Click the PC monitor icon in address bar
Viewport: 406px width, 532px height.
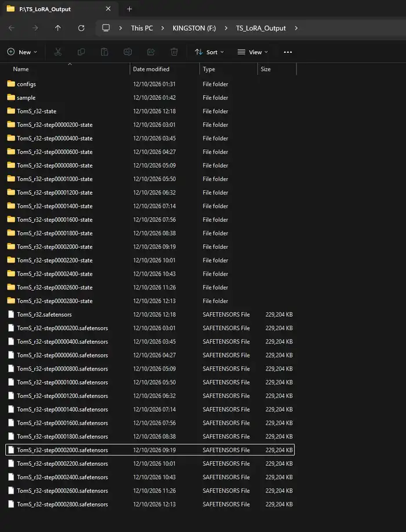106,28
